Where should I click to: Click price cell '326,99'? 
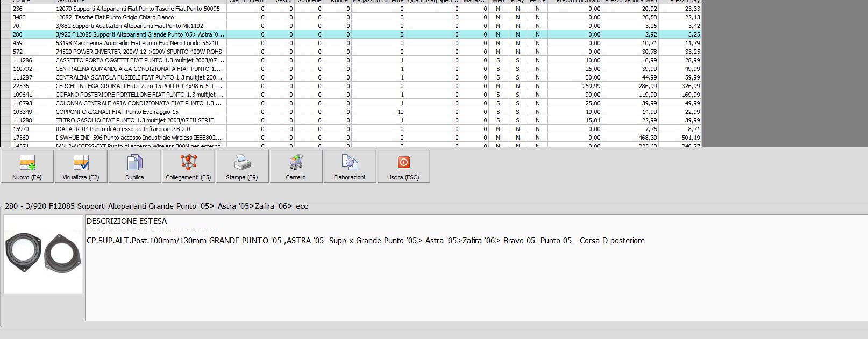coord(680,86)
